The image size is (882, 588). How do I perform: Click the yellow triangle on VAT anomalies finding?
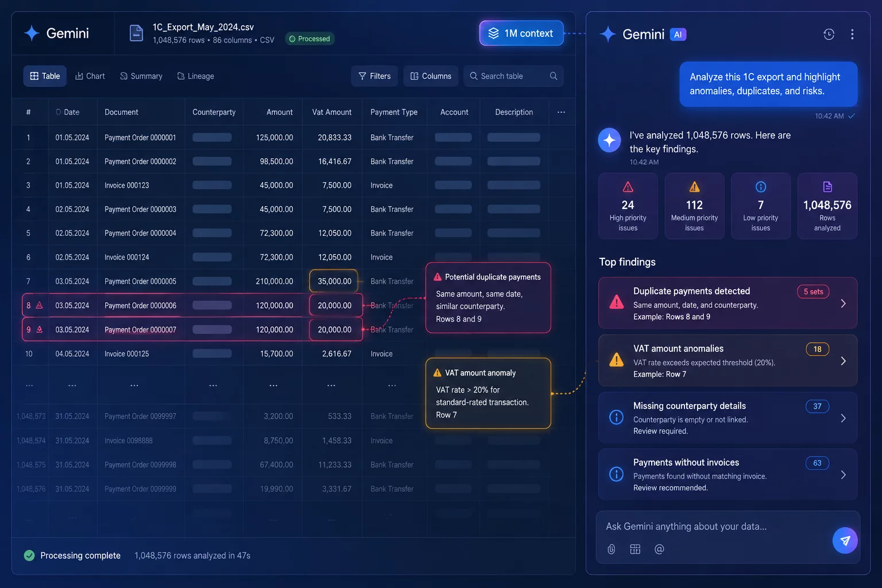616,360
